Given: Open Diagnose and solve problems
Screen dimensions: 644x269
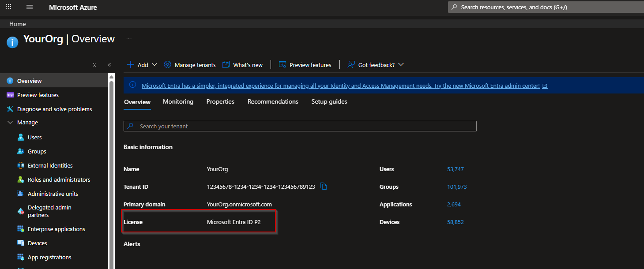Looking at the screenshot, I should pos(54,109).
